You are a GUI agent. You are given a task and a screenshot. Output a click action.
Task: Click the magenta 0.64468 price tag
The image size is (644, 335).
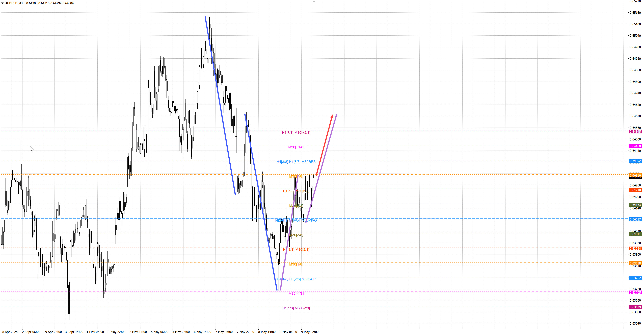(x=635, y=146)
